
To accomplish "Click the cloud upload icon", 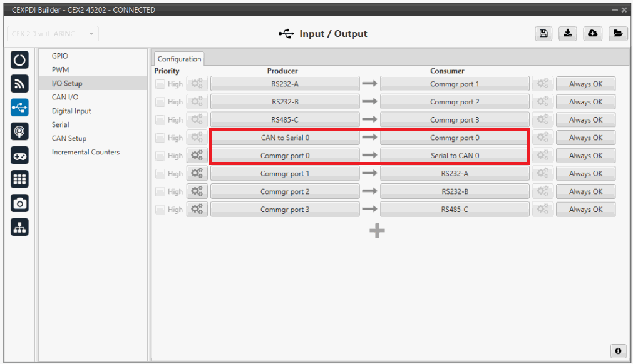I will point(592,34).
